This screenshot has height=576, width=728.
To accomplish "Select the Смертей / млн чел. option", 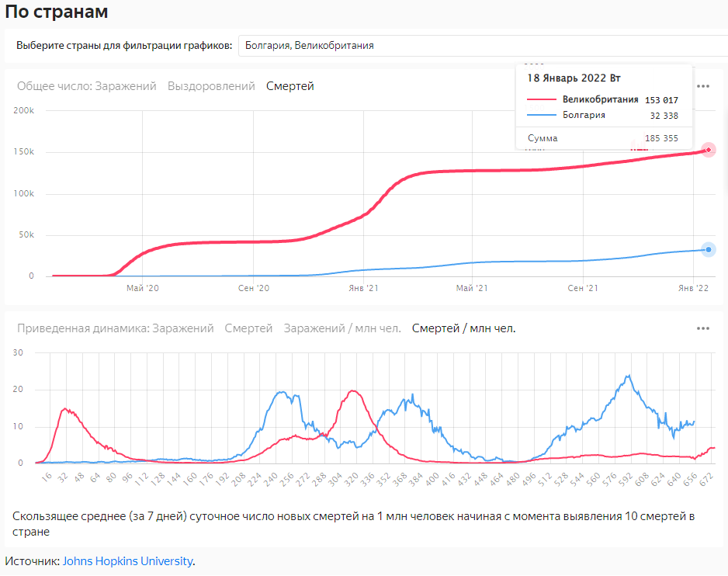I will click(x=463, y=328).
